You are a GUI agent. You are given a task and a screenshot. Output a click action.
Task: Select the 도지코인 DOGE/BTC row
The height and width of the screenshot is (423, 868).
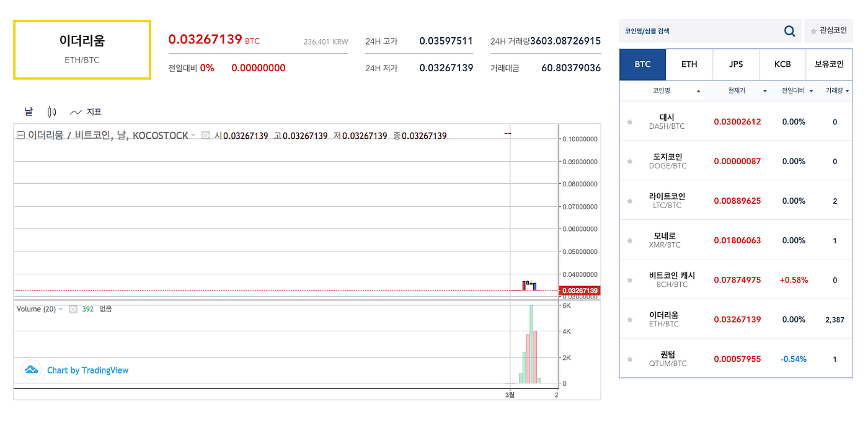point(736,161)
